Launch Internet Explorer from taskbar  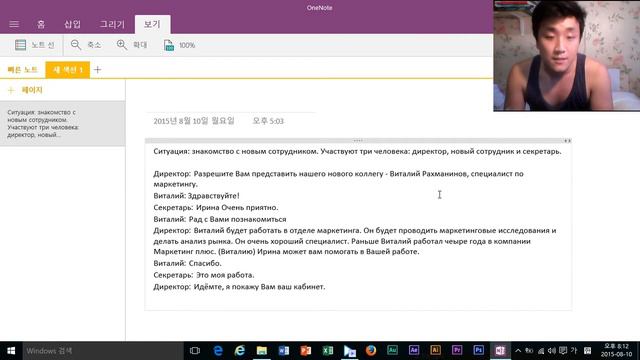tap(240, 351)
